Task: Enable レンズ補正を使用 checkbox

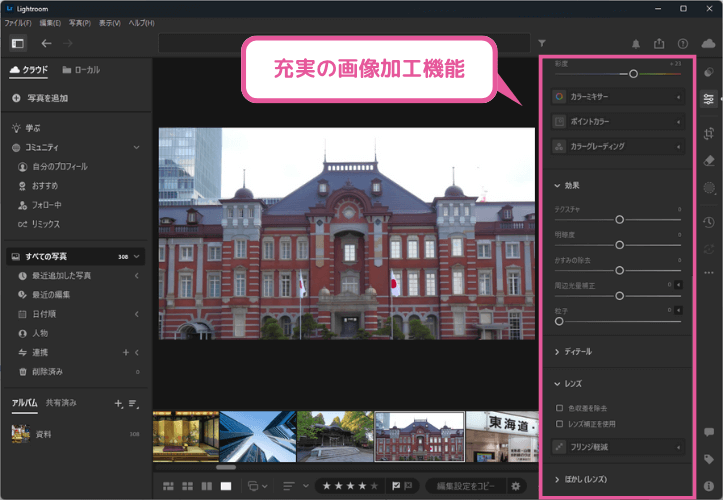Action: pos(559,424)
